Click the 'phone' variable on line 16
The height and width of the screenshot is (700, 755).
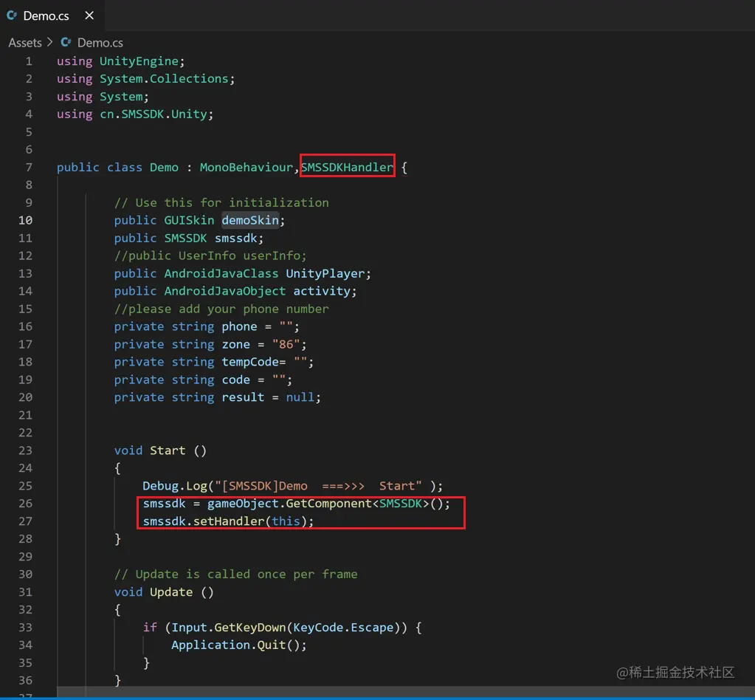pos(239,326)
